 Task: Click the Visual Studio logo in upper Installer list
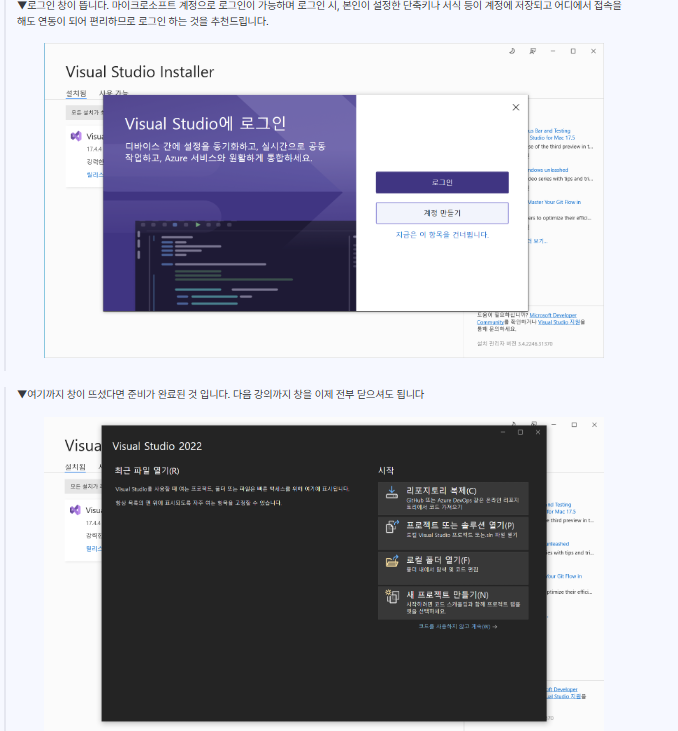click(x=76, y=136)
